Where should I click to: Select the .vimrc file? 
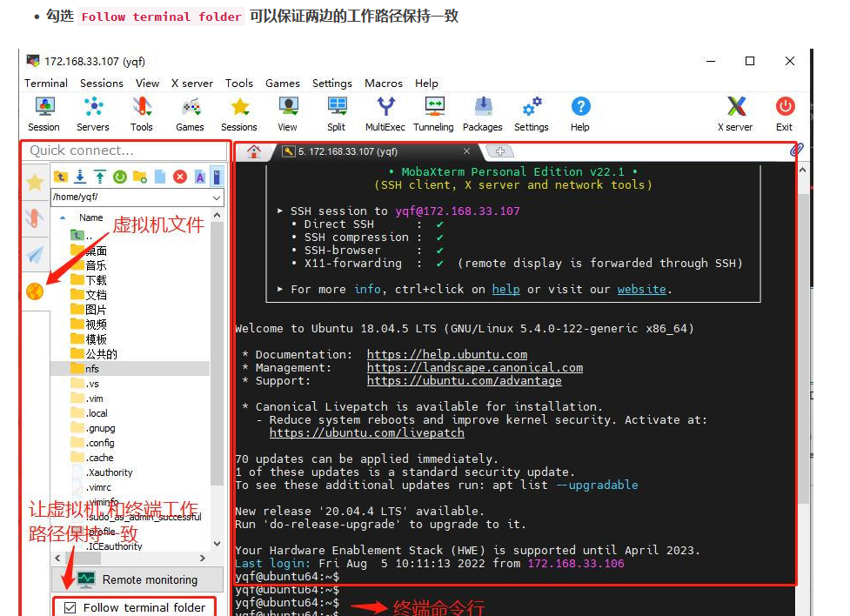click(91, 487)
